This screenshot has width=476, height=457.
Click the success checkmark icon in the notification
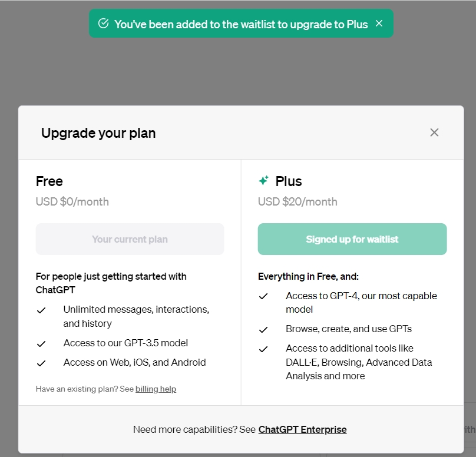pyautogui.click(x=103, y=24)
